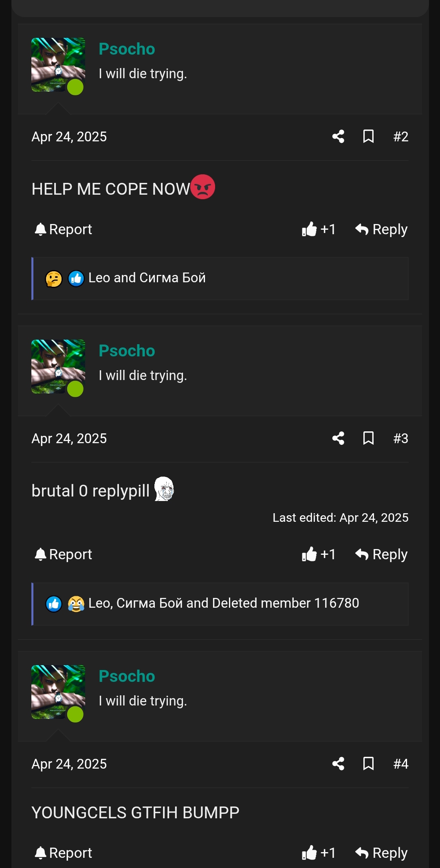Report the HELP ME COPE post

pos(62,229)
